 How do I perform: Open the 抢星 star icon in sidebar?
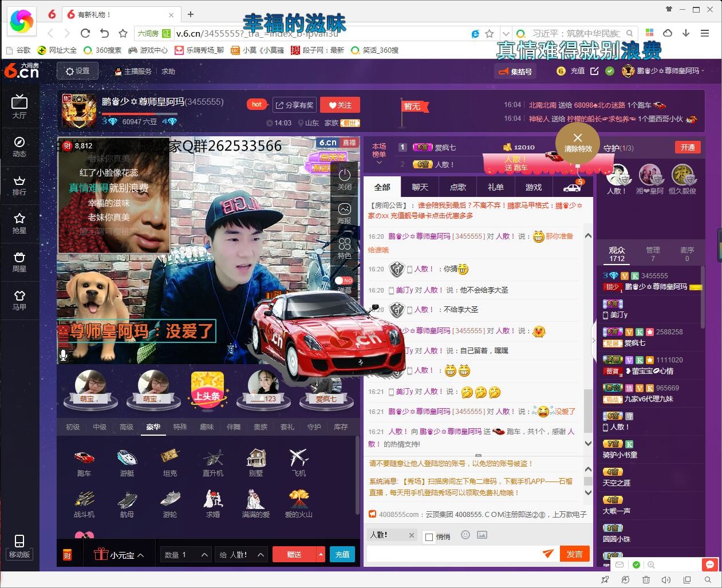[x=19, y=223]
